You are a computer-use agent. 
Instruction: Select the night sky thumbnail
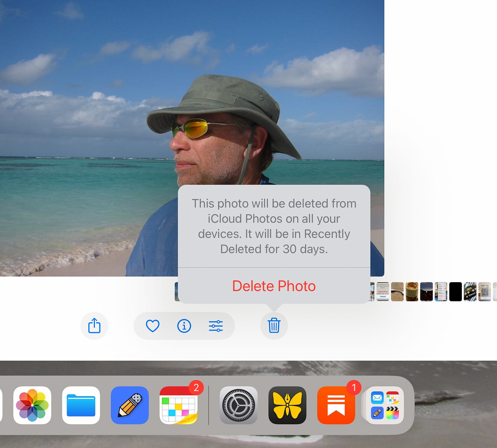pos(426,292)
